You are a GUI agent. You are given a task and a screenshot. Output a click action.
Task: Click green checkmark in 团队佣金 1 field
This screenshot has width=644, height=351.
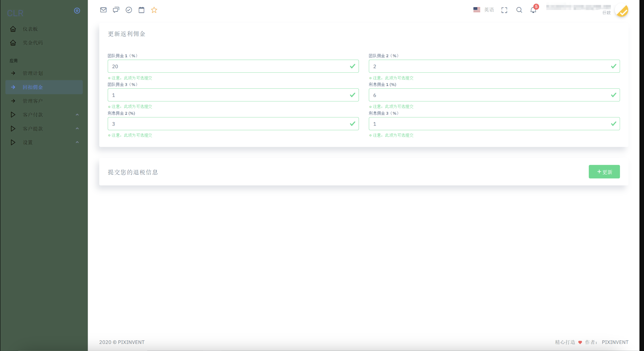[352, 66]
